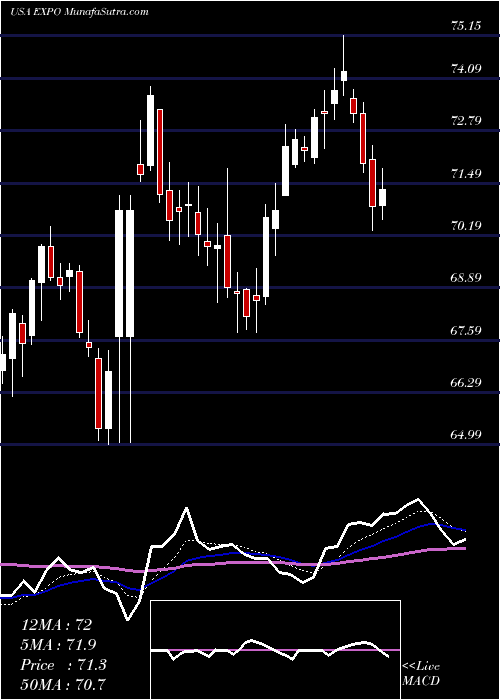
Task: Click the 67.59 price axis label
Action: (x=466, y=331)
